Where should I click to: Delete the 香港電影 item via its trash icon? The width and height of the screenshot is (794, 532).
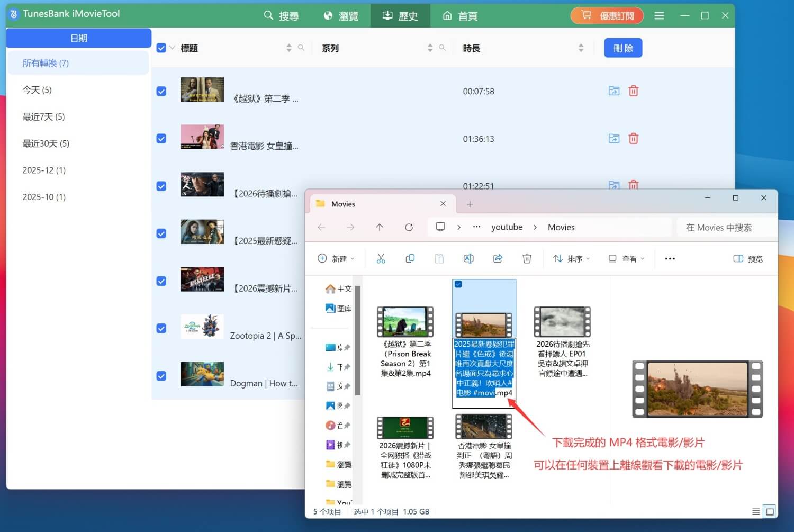633,138
